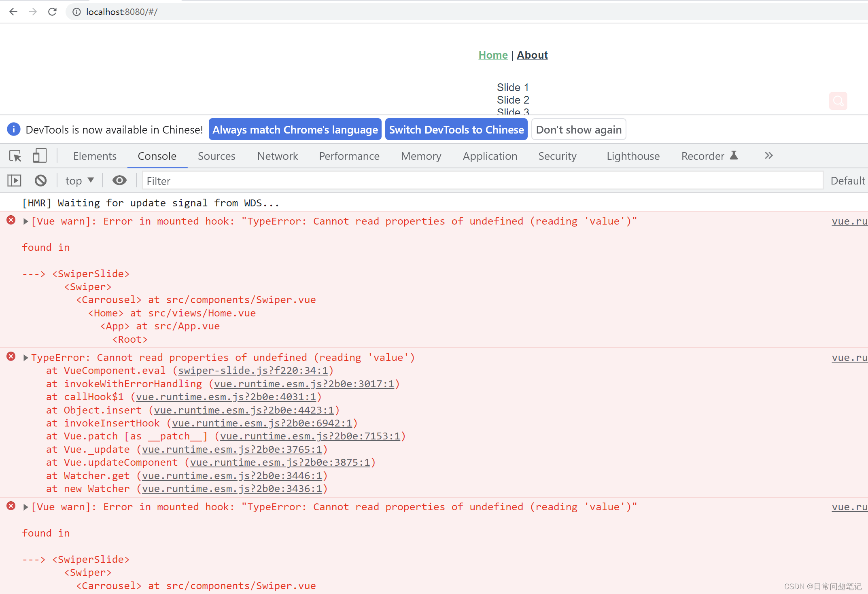
Task: Toggle the device toolbar icon
Action: coord(40,156)
